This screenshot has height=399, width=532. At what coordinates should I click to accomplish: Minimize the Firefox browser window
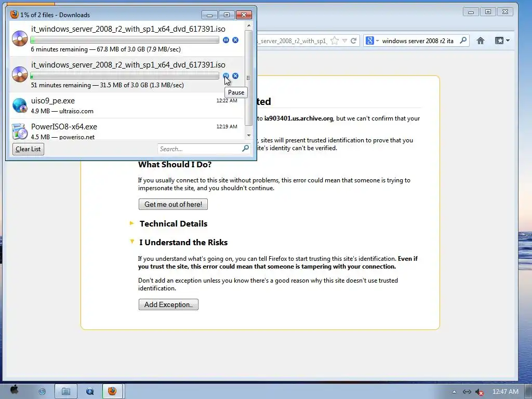pos(471,12)
